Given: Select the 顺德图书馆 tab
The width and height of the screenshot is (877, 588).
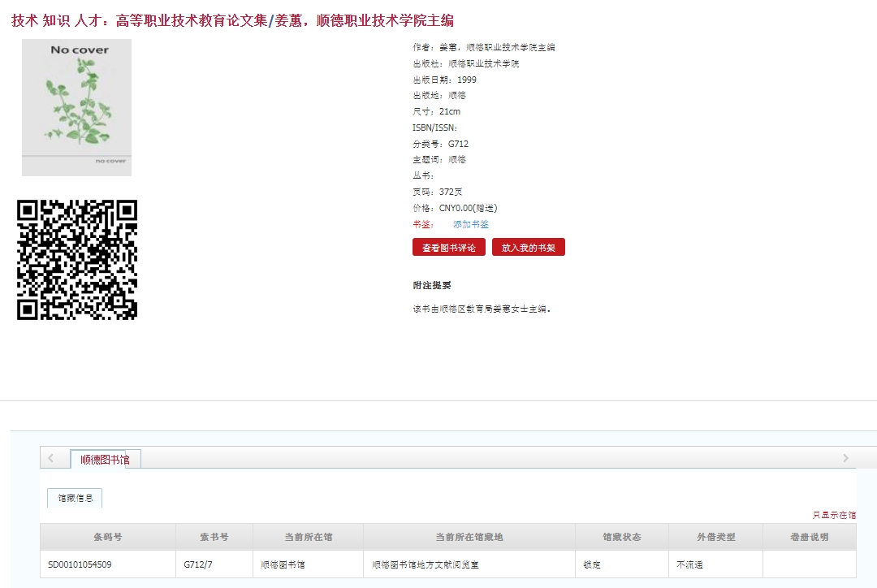Looking at the screenshot, I should pyautogui.click(x=105, y=460).
